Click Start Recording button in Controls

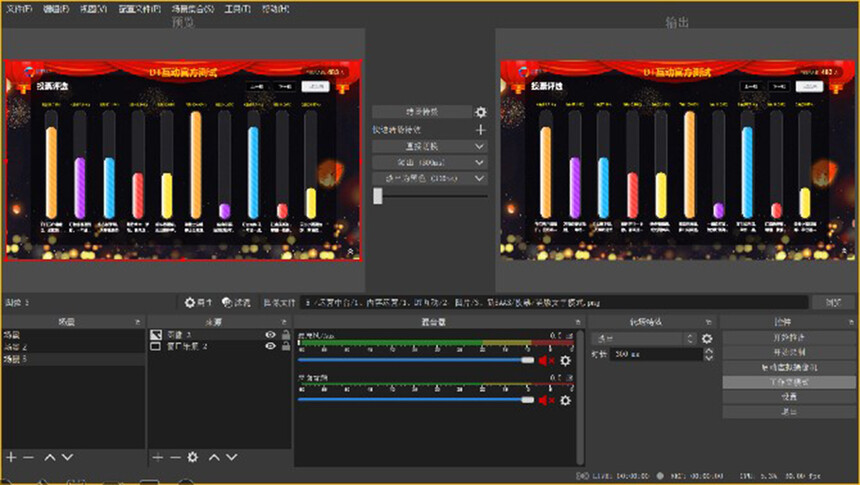click(789, 352)
